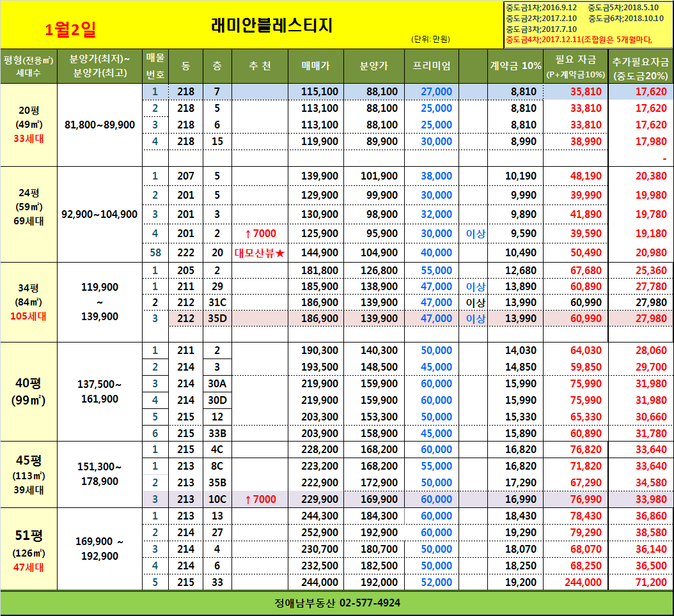This screenshot has width=674, height=616.
Task: Click the 필요 자금 value 38,990
Action: (586, 141)
